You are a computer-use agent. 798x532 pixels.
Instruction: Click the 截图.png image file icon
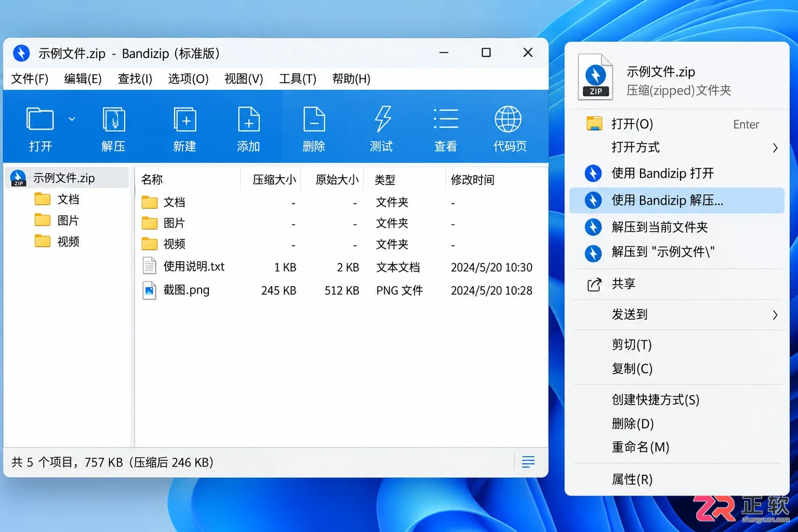coord(150,290)
